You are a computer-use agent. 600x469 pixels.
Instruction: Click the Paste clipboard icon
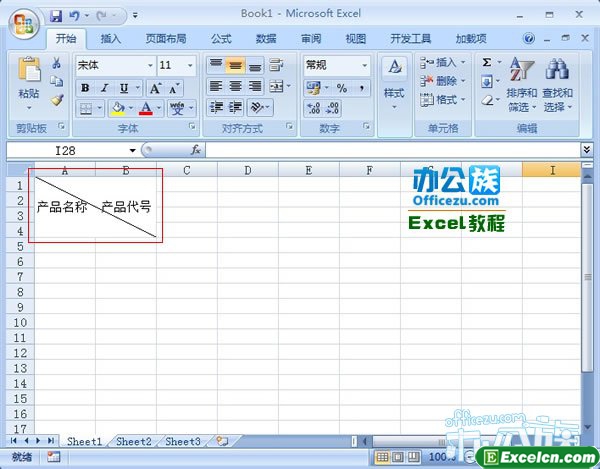[29, 69]
